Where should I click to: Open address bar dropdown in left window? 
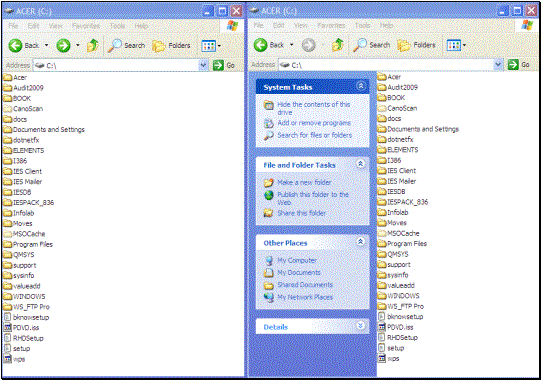pos(204,65)
